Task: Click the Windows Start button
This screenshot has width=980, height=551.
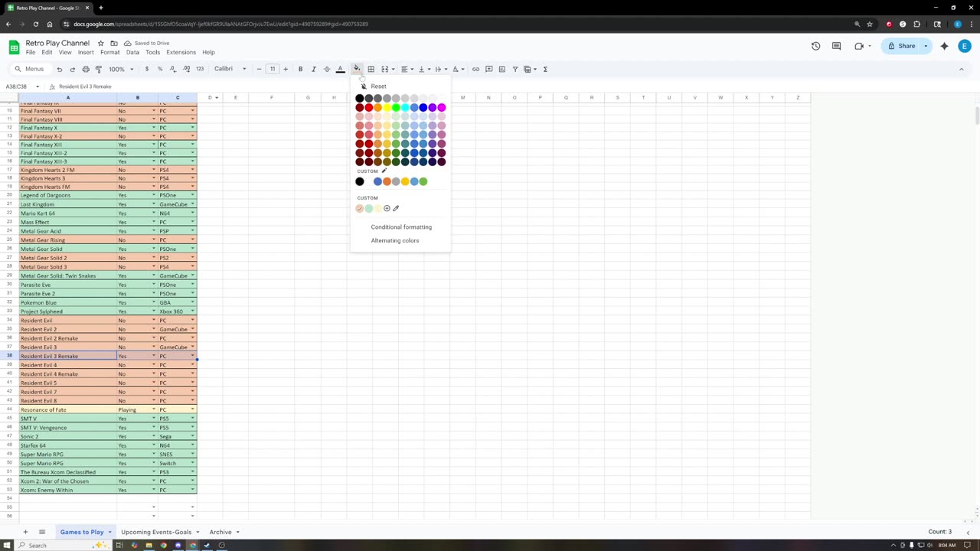Action: pyautogui.click(x=8, y=545)
